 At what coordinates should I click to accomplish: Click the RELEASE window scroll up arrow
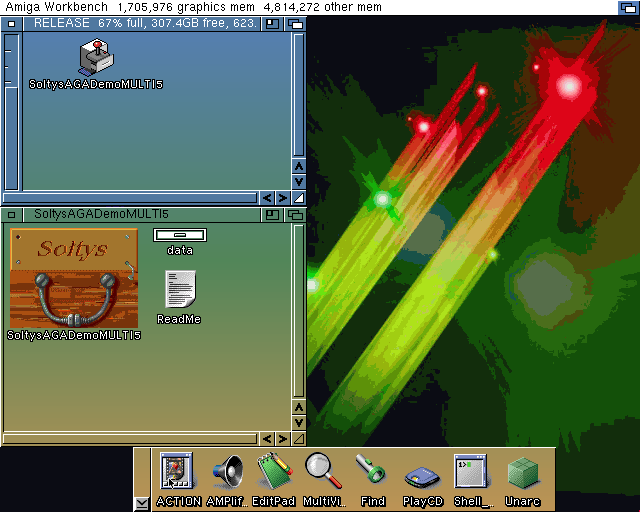point(299,166)
